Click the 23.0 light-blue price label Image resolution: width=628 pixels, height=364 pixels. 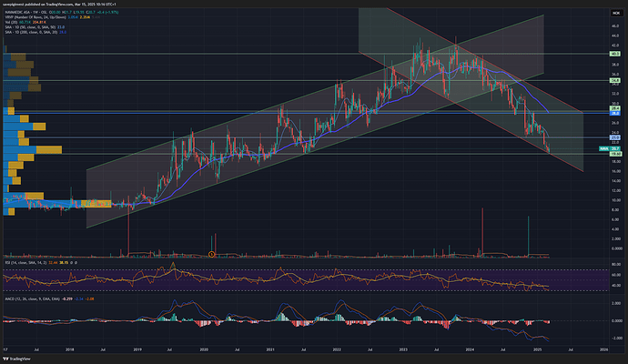click(x=614, y=137)
